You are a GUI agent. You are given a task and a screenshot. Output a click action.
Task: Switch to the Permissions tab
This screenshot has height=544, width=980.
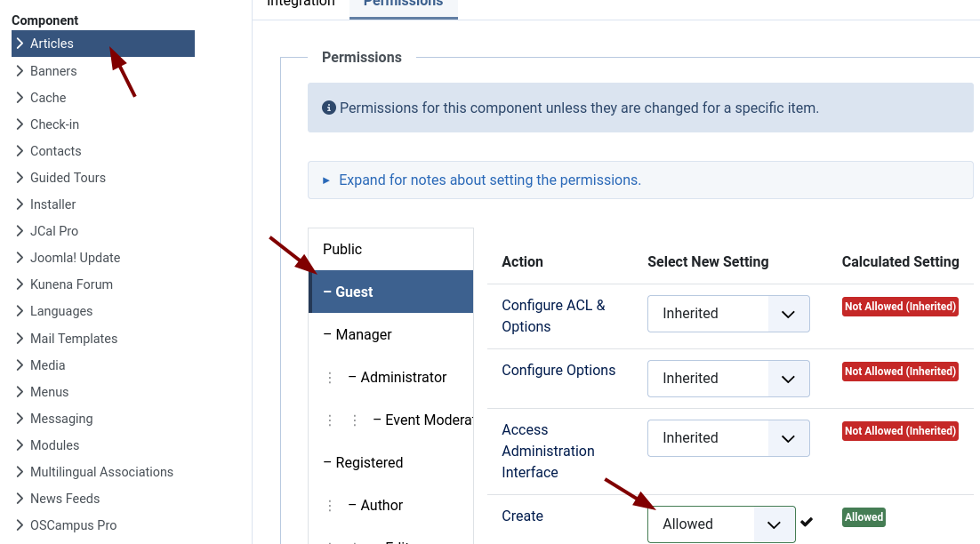coord(403,4)
